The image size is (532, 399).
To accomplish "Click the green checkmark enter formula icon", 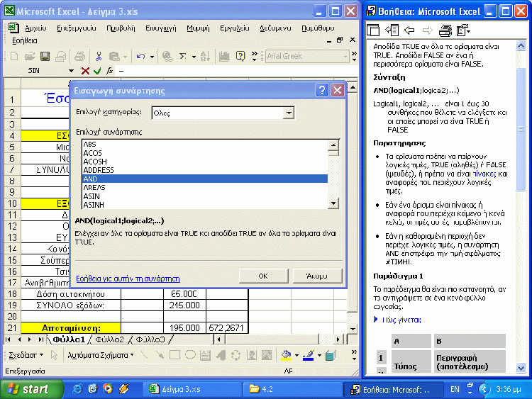I will coord(97,71).
